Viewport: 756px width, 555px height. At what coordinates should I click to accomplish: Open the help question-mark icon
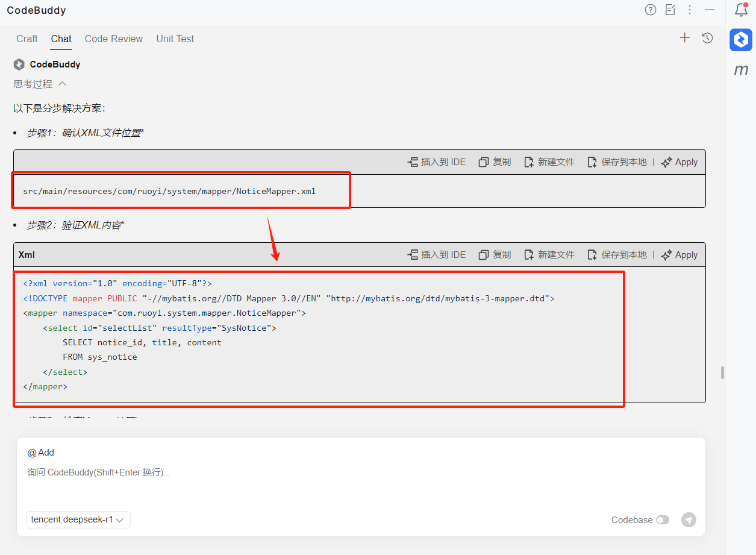[x=651, y=10]
